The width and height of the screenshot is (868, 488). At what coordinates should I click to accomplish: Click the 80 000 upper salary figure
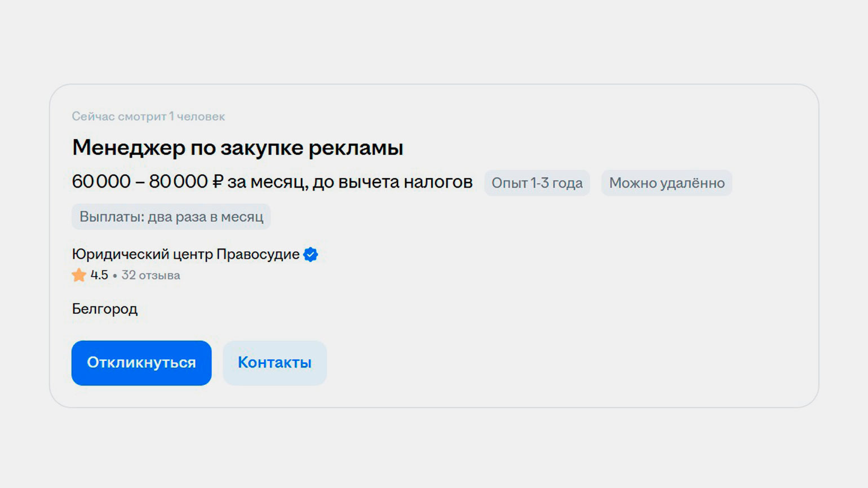coord(178,181)
